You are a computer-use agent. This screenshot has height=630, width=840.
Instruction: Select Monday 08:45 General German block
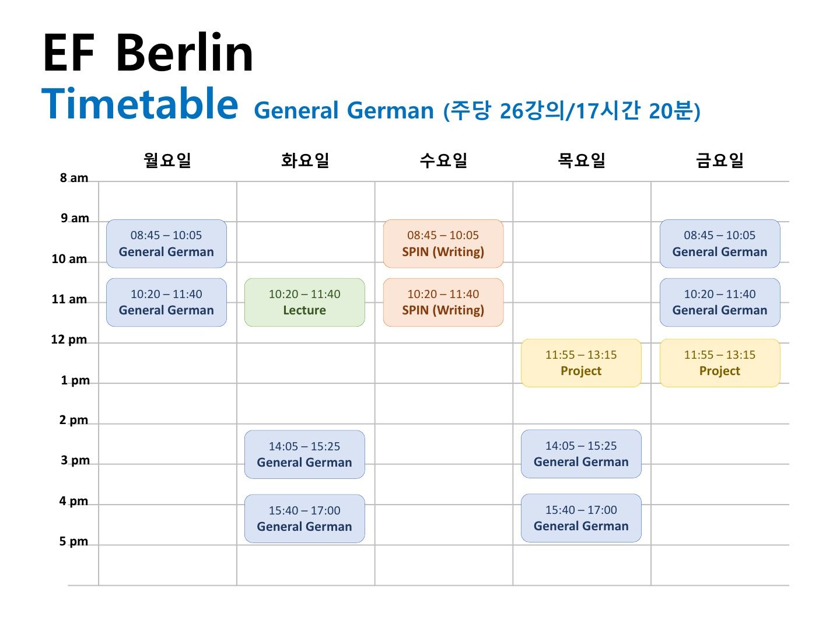[166, 244]
